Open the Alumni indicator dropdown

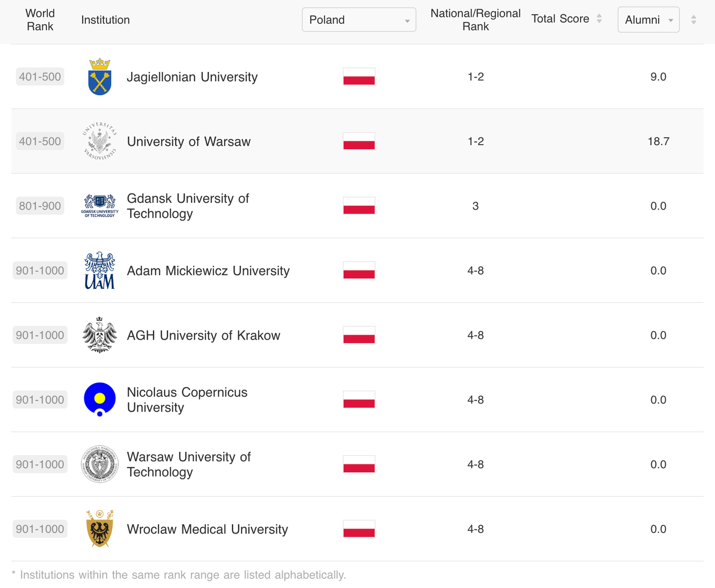[x=648, y=20]
